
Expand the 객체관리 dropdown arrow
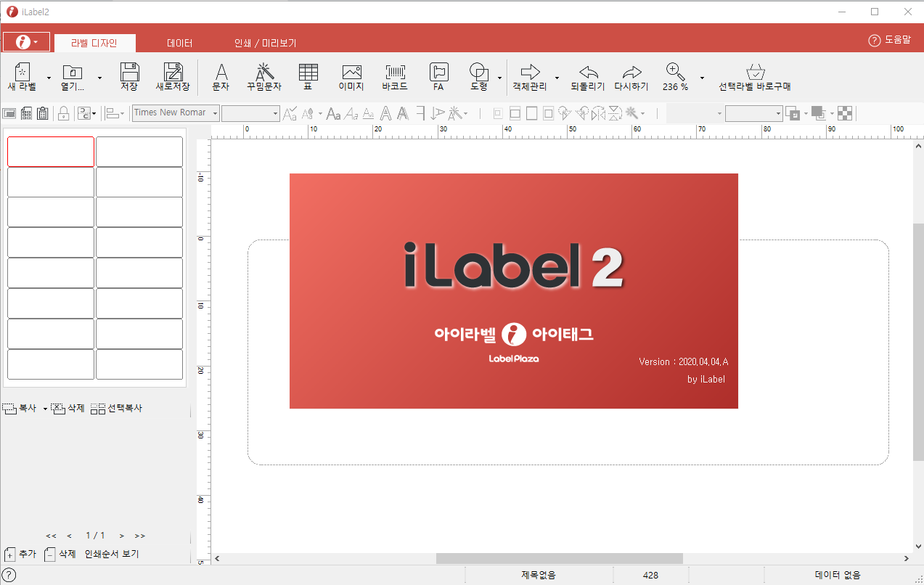click(x=557, y=78)
